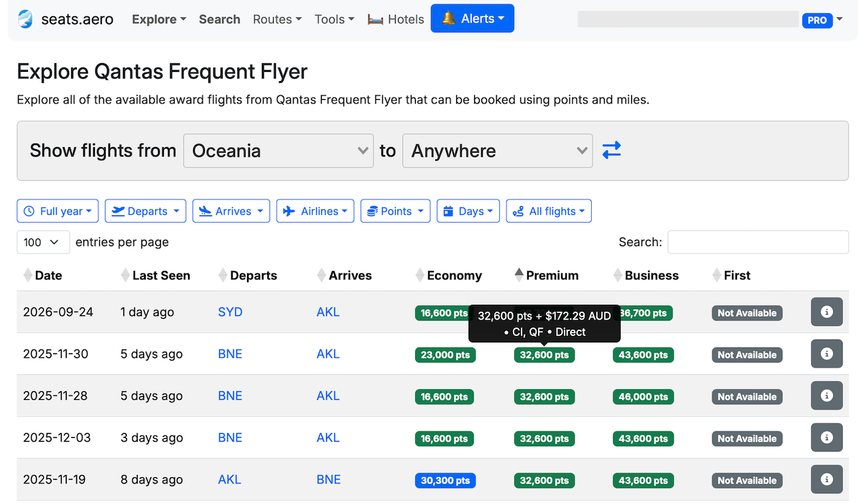
Task: Change entries per page from 100
Action: click(x=42, y=242)
